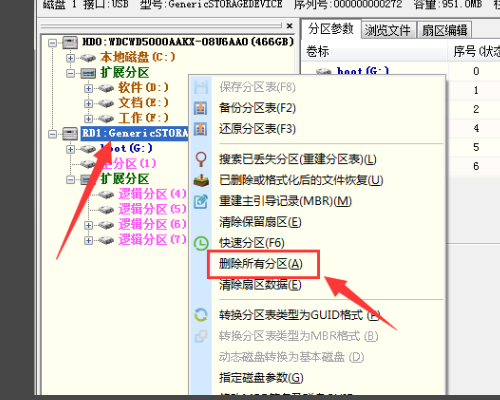Screen dimensions: 500x400
Task: Open the 扇区编辑 tab
Action: pyautogui.click(x=444, y=30)
